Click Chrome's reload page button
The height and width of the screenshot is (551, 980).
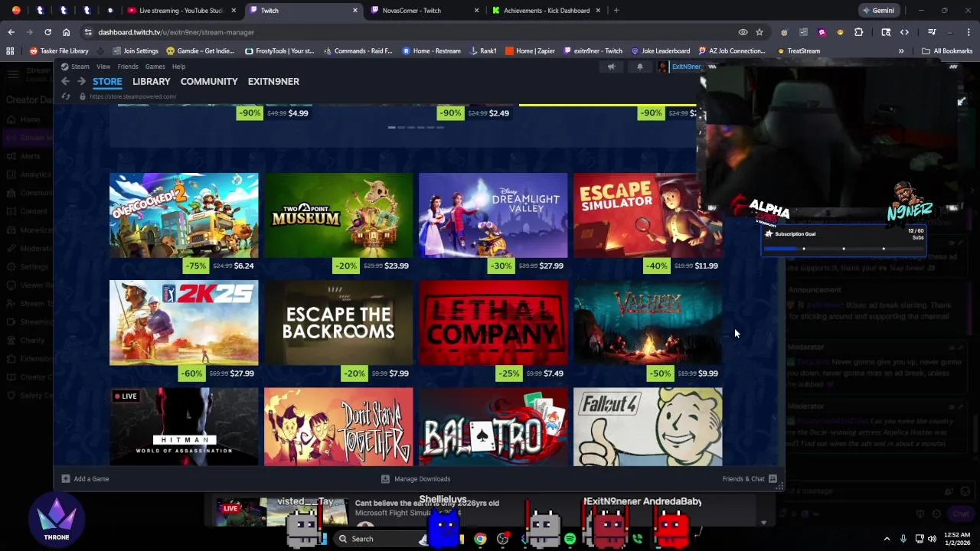coord(47,32)
